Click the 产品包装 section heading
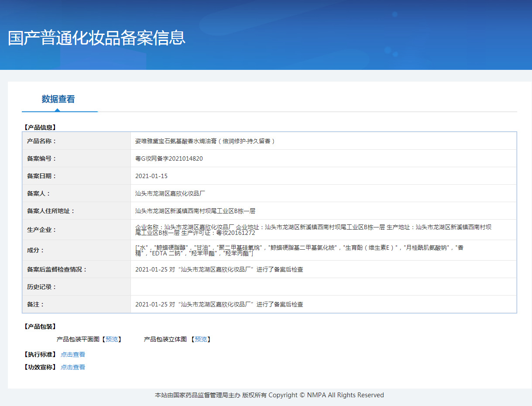Image resolution: width=532 pixels, height=406 pixels. tap(40, 327)
